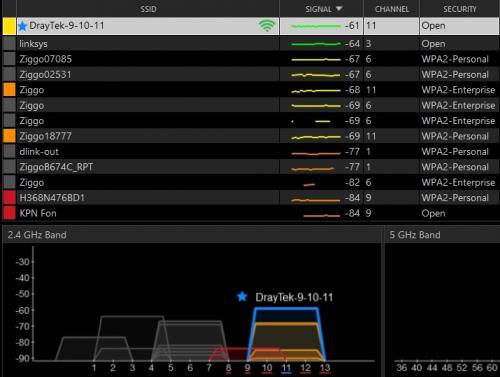Click the gray swatch beside dlink-out
Viewport: 500px width, 377px height.
(9, 152)
